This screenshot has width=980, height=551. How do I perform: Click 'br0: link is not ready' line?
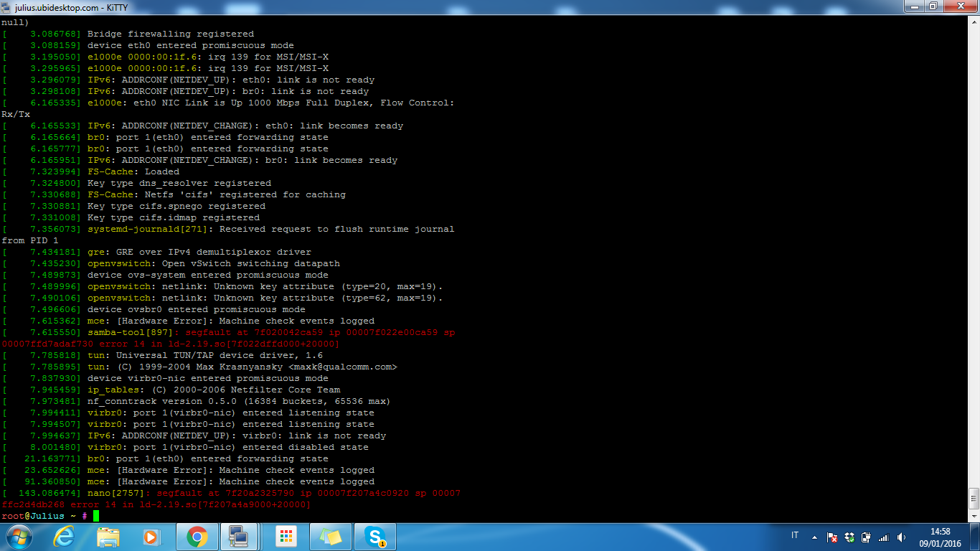(185, 91)
